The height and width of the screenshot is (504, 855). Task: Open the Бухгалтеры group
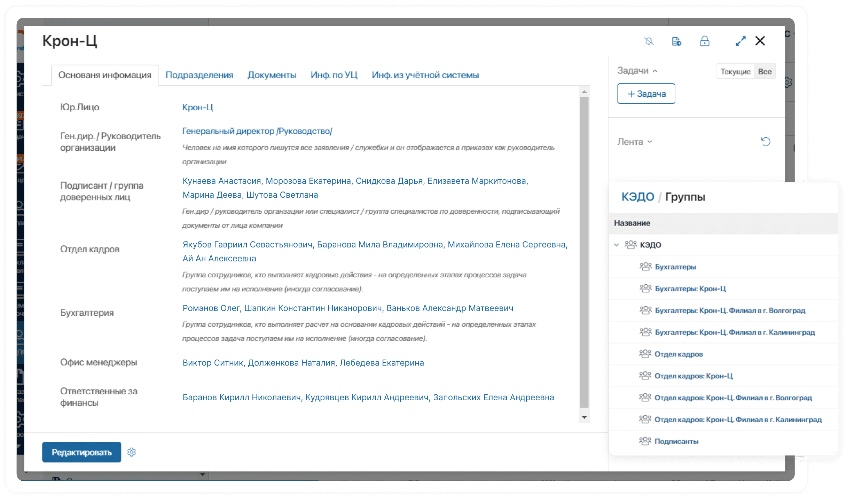[x=675, y=267]
